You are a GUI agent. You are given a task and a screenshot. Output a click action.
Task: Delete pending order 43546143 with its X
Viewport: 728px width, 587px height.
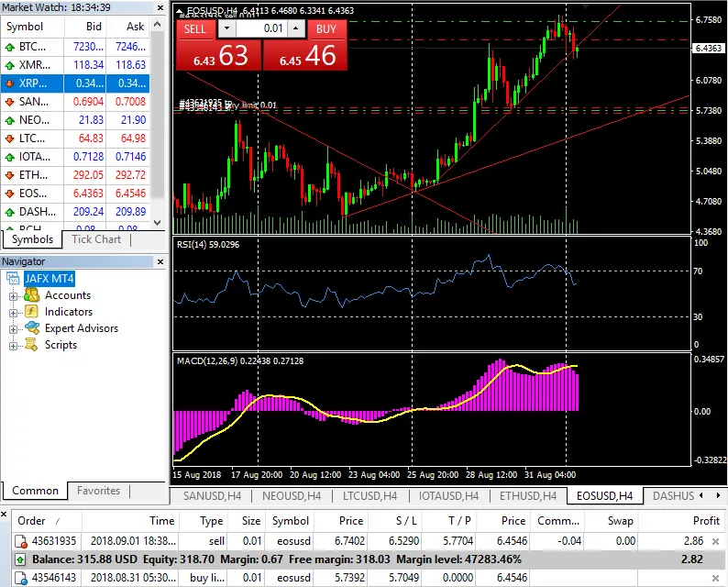715,578
